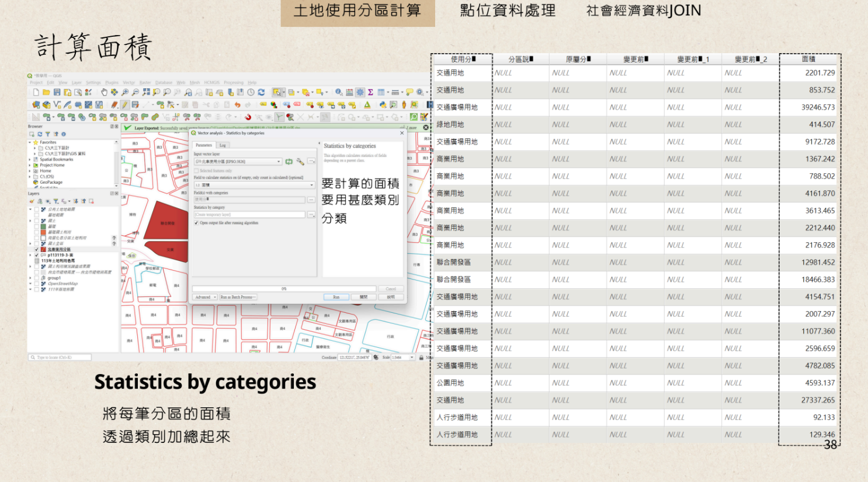
Task: Uncheck the p113119-3 layer visibility box
Action: 37,255
